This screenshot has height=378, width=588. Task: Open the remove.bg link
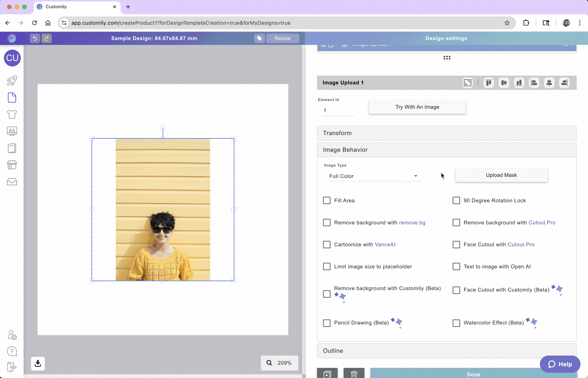point(412,223)
